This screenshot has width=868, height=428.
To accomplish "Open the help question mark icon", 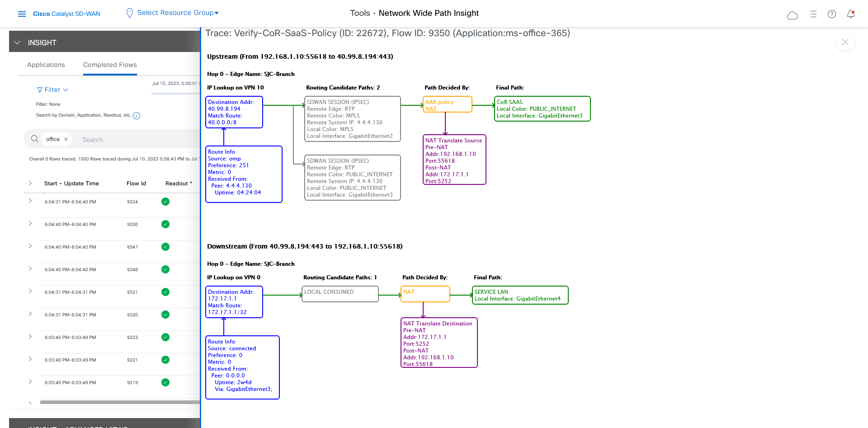I will (x=832, y=14).
